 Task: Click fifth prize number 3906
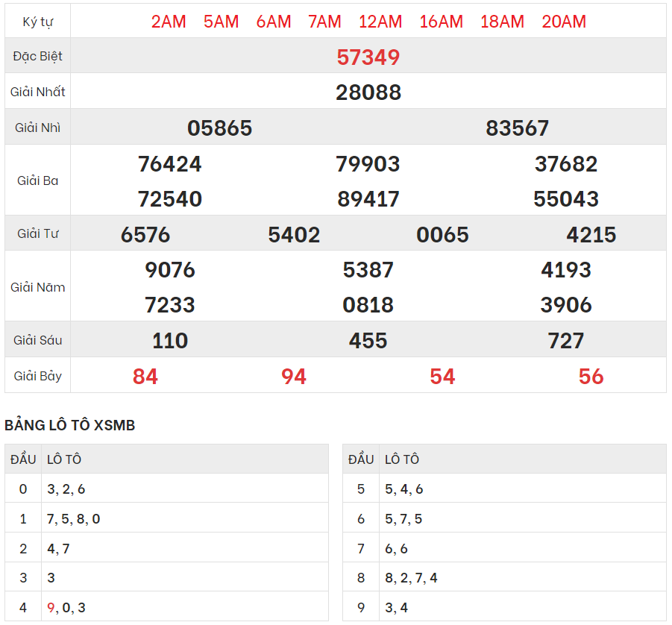pos(566,305)
